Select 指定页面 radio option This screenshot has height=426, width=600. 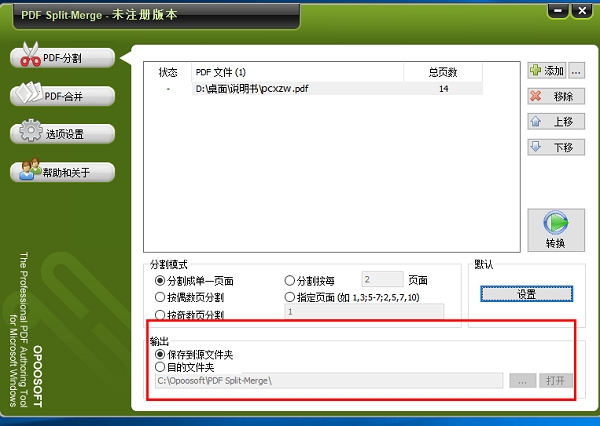(352, 297)
